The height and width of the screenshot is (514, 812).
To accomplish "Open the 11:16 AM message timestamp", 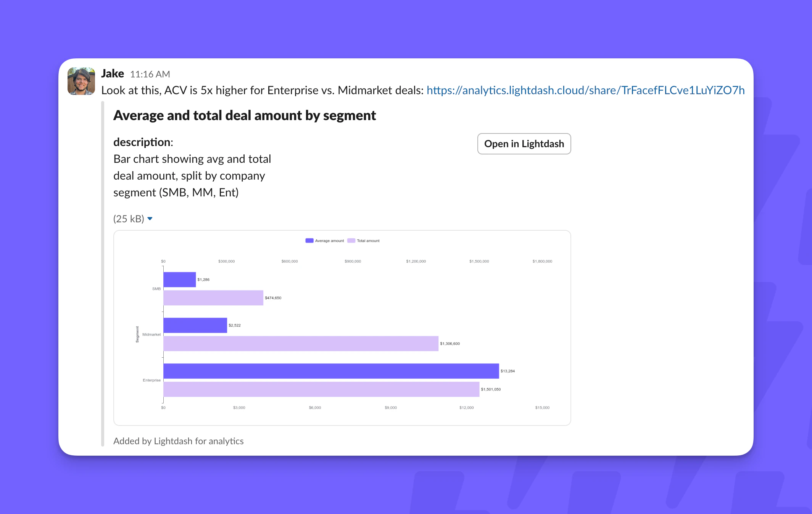I will pos(150,74).
